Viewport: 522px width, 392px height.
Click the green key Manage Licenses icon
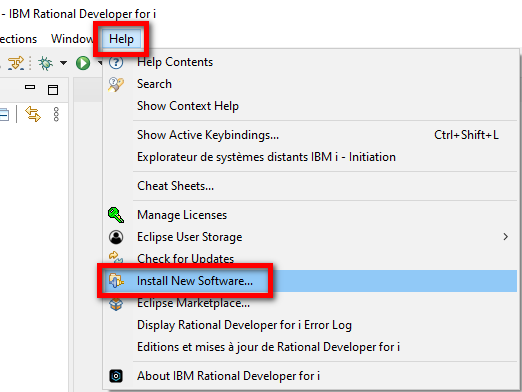(x=116, y=215)
